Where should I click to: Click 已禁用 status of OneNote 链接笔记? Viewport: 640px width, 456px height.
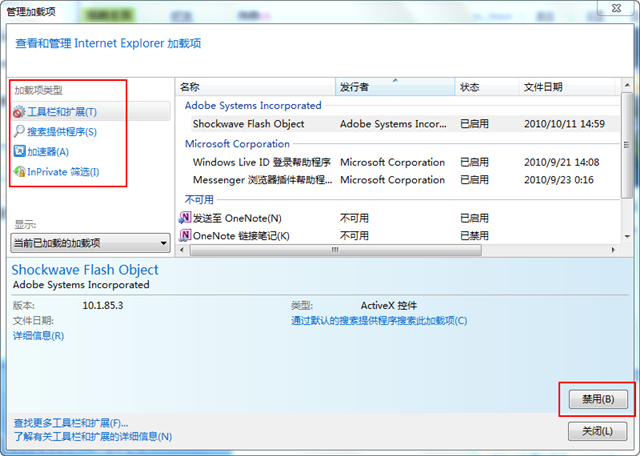pyautogui.click(x=474, y=236)
